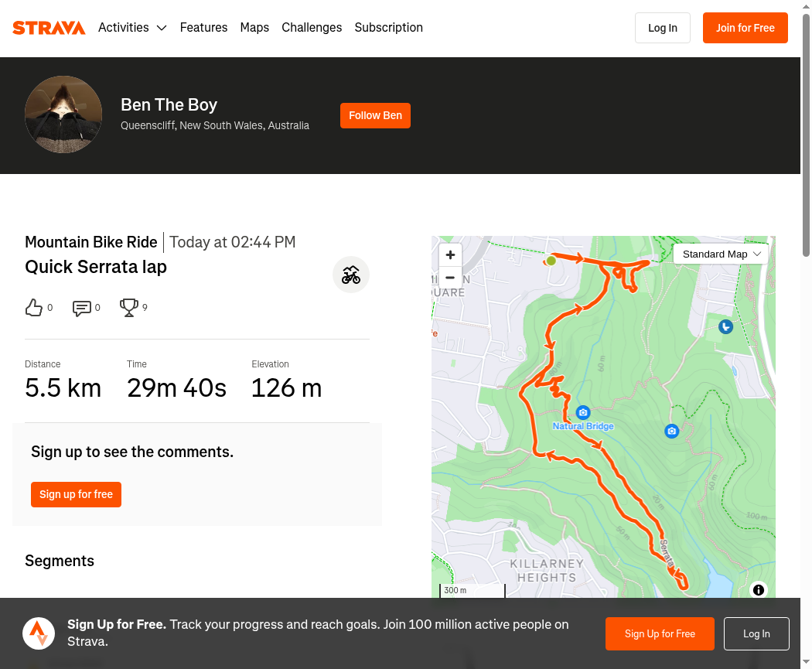Click the Natural Bridge photo marker
This screenshot has width=812, height=669.
[583, 413]
